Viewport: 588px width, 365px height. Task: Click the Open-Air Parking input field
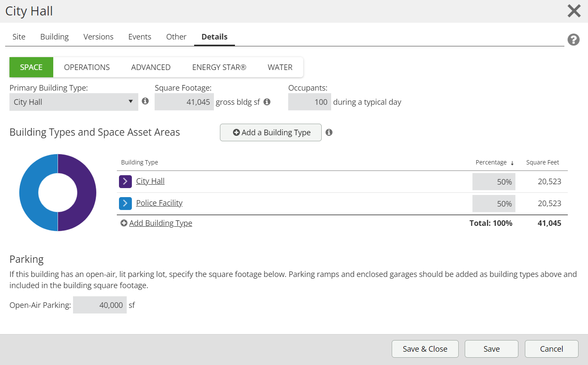pos(100,305)
